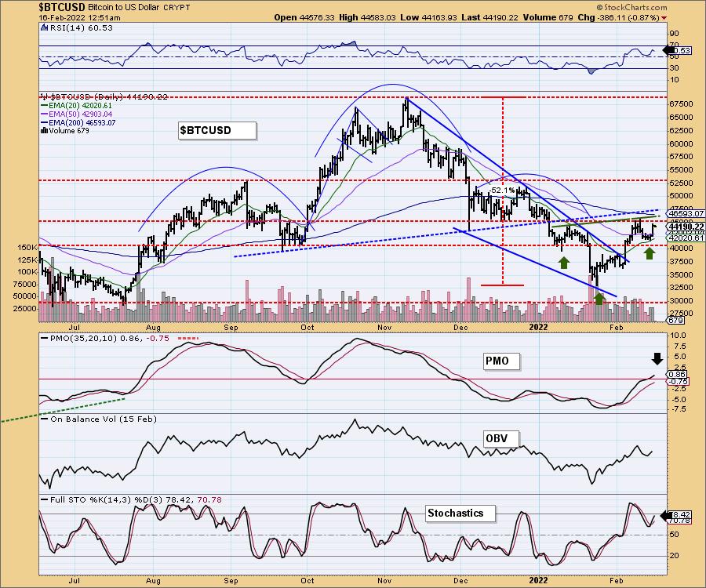Click the small RSI legend icon
Viewport: 706px width, 588px height.
(x=44, y=28)
